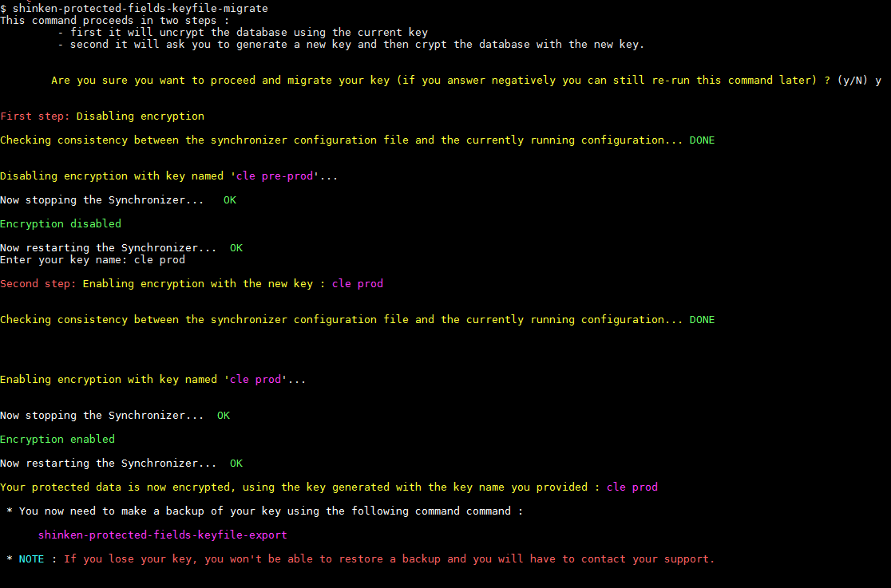
Task: Click the red "First step:" label
Action: 35,116
